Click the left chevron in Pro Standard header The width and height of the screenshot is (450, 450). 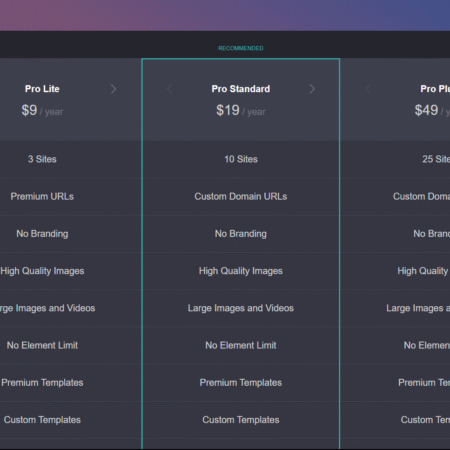click(x=169, y=89)
